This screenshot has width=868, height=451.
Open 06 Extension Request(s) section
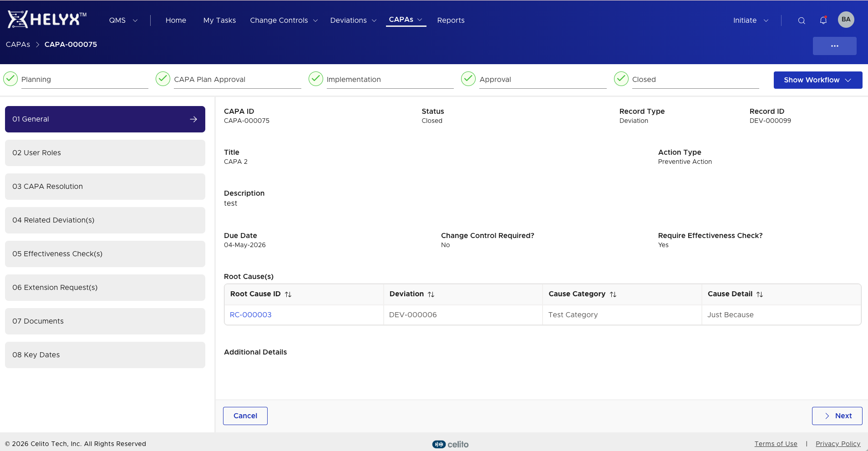point(105,288)
